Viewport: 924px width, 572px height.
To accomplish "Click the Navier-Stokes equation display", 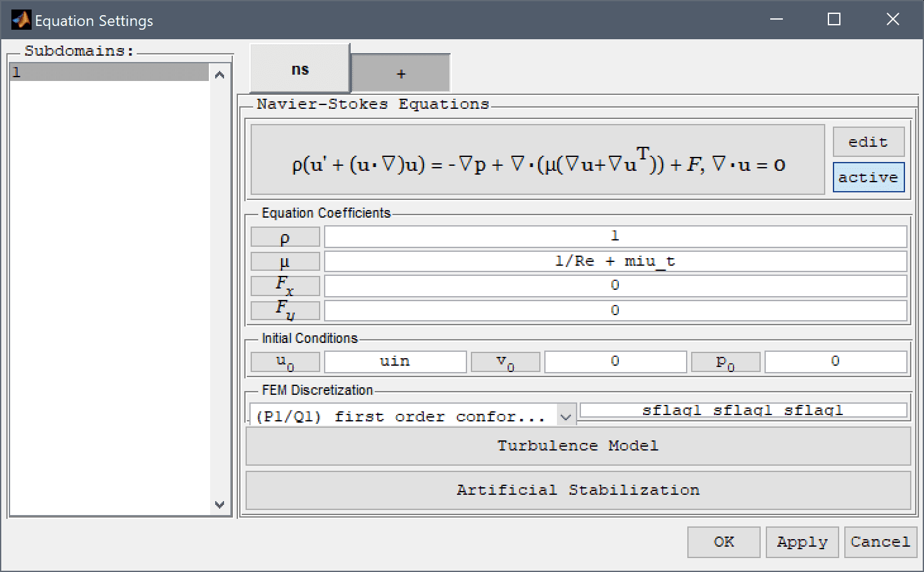I will pyautogui.click(x=538, y=159).
